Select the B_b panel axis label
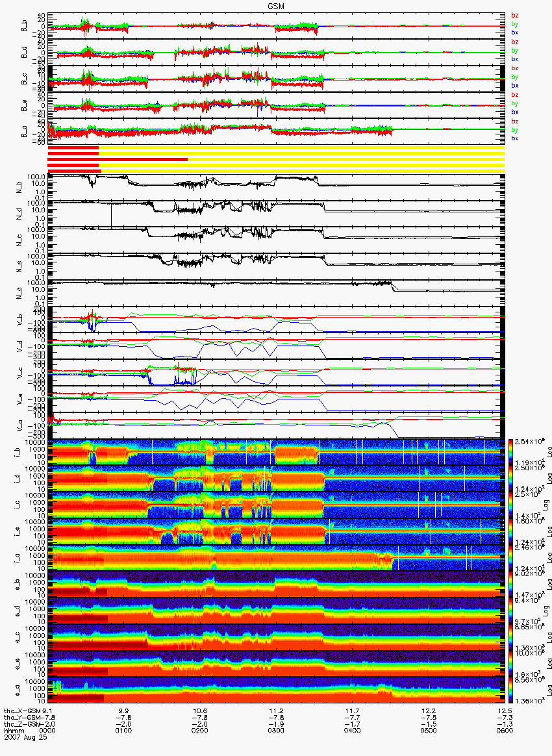The image size is (552, 756). [24, 26]
